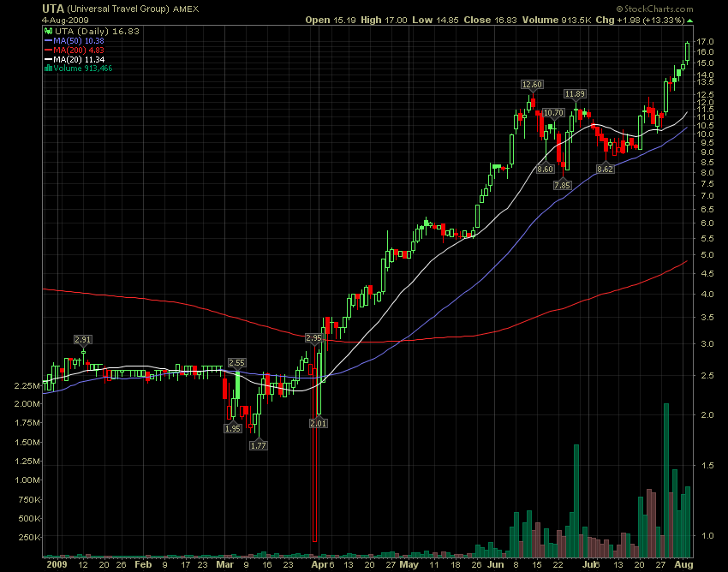Viewport: 728px width, 572px height.
Task: Click the Jun label on the date axis
Action: pyautogui.click(x=496, y=564)
